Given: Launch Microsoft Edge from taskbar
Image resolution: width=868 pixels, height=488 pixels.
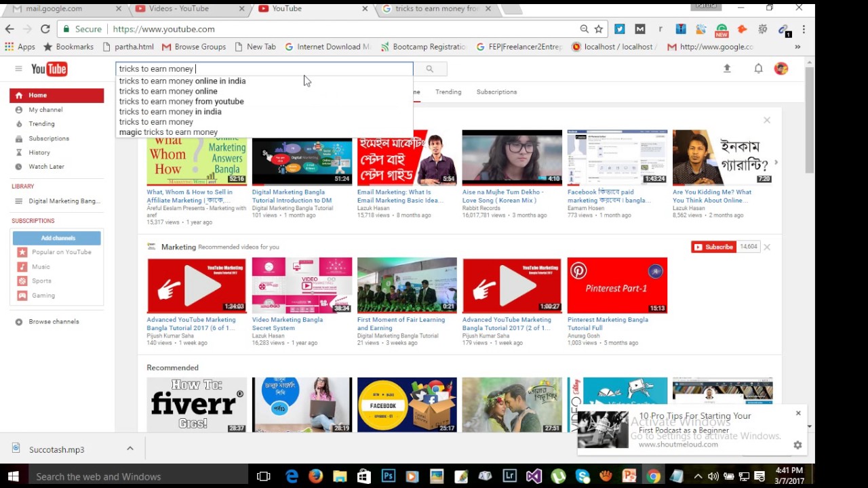Looking at the screenshot, I should 292,476.
